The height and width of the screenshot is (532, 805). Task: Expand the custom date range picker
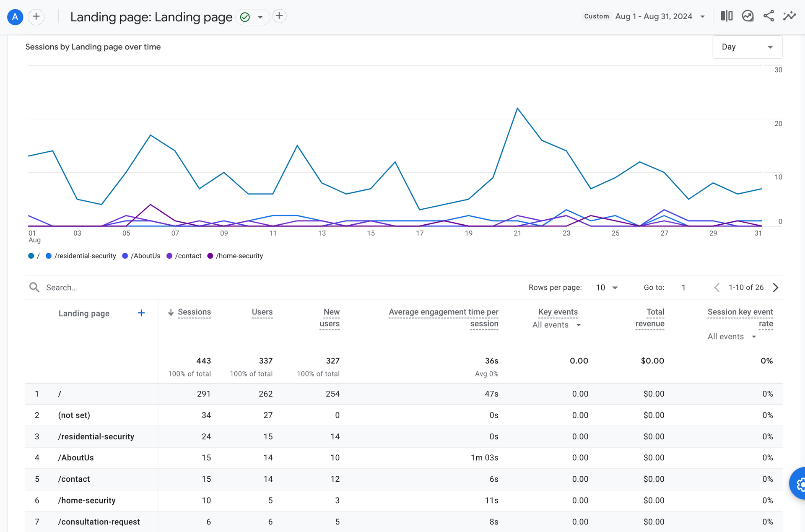tap(654, 16)
